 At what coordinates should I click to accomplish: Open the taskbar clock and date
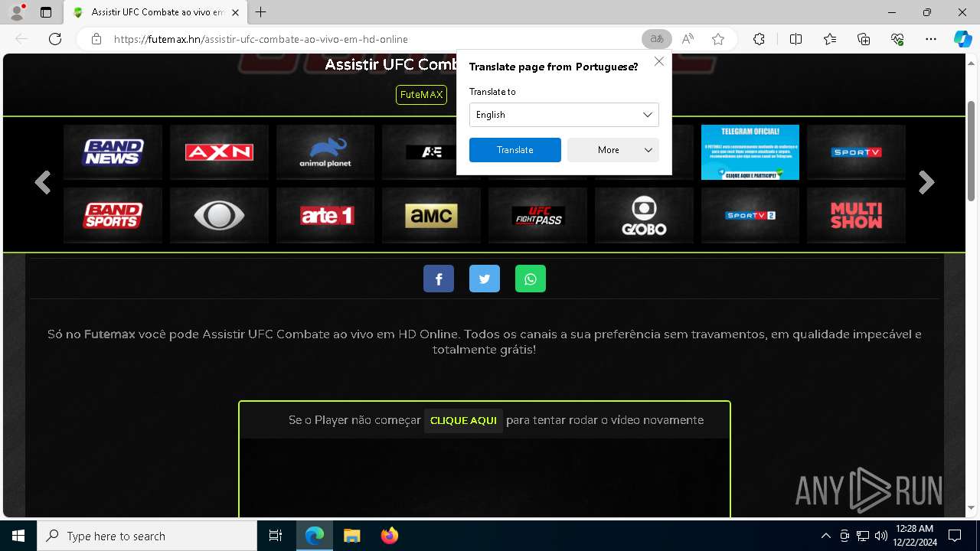click(x=914, y=536)
